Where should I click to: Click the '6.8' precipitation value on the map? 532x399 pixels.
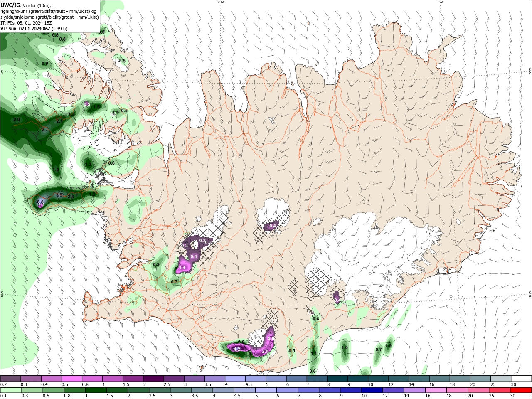pos(40,202)
